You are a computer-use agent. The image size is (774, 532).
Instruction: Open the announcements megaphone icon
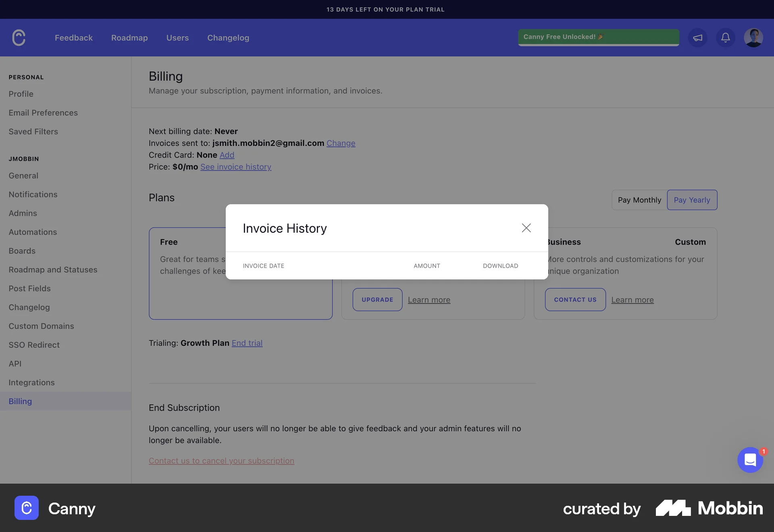pos(697,37)
